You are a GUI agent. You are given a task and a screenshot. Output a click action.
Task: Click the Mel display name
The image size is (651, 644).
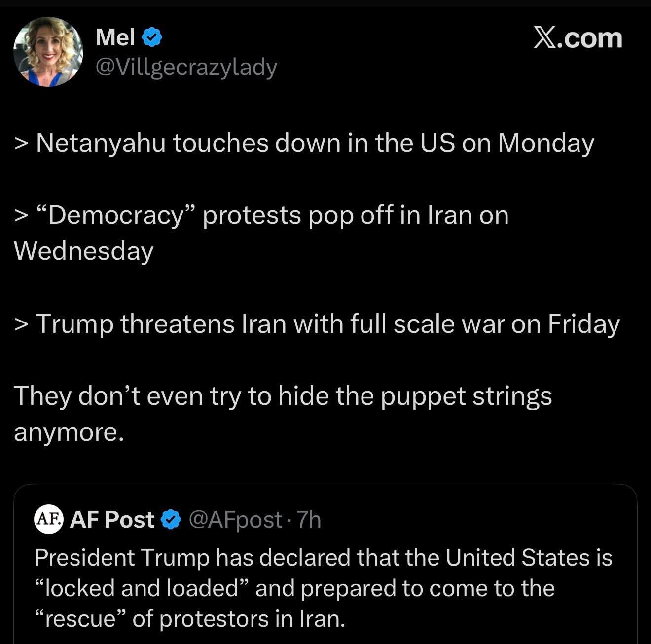(115, 37)
